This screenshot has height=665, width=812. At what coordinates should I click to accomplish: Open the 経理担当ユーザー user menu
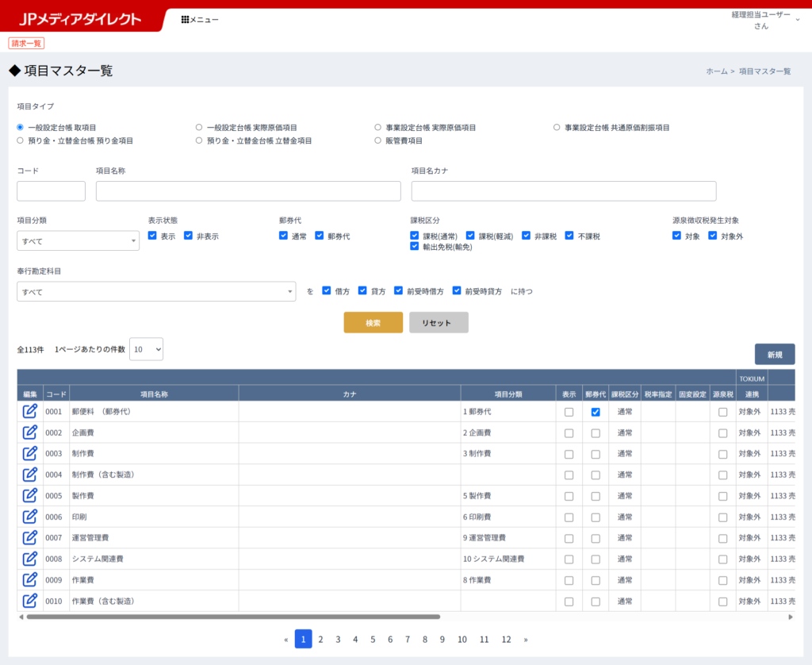[x=764, y=20]
